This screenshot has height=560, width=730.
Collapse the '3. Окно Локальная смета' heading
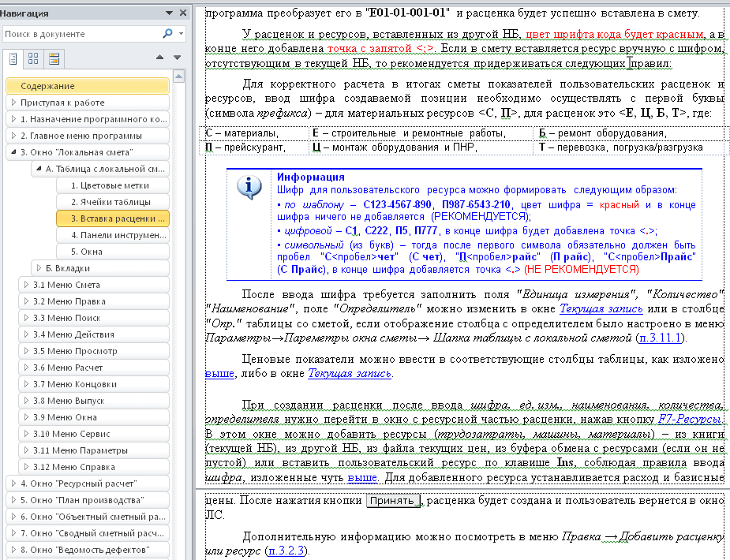(x=13, y=152)
